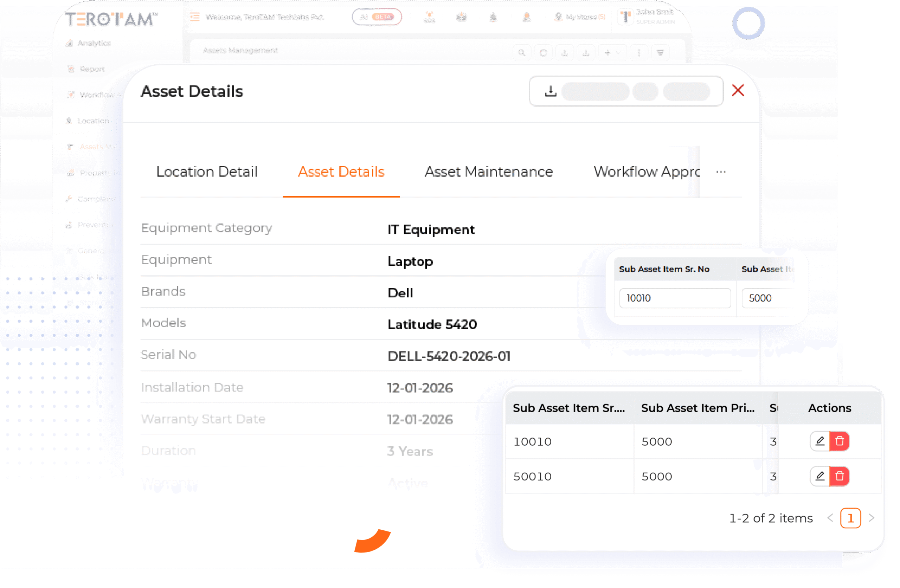Image resolution: width=900 pixels, height=588 pixels.
Task: Open the notifications bell
Action: 493,17
